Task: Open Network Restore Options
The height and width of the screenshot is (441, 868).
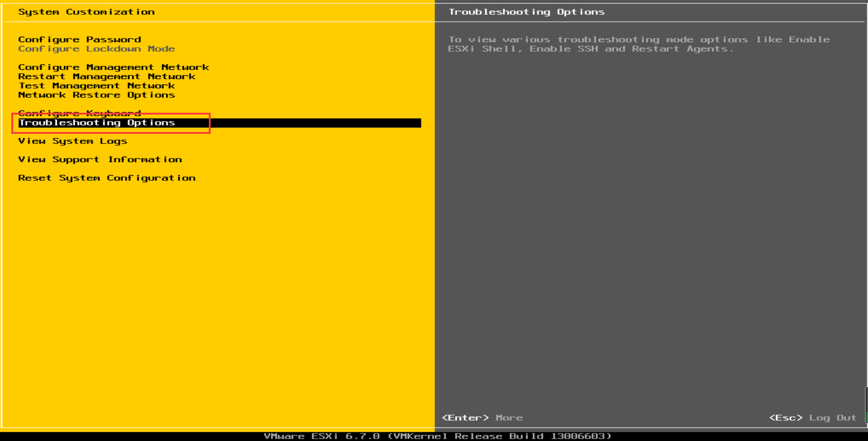Action: tap(97, 95)
